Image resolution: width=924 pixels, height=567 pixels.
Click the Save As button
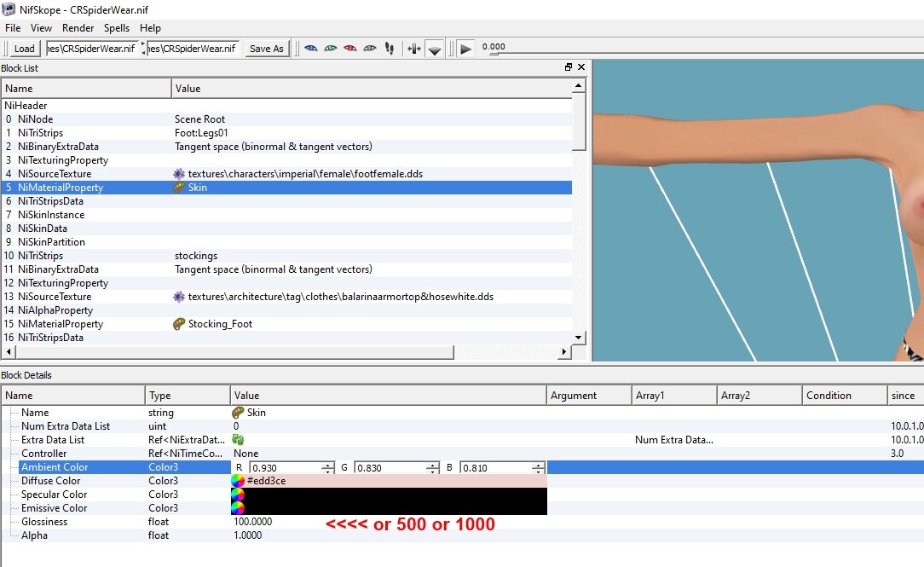pos(266,49)
